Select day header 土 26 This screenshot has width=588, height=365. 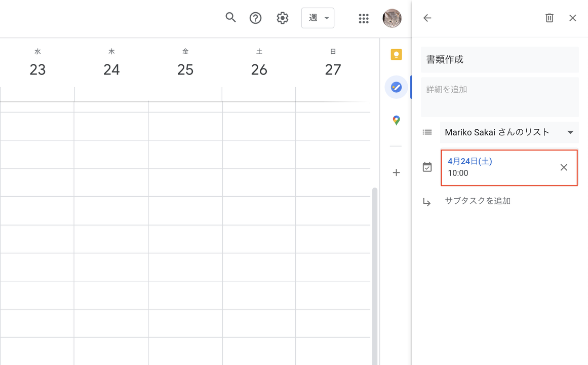pyautogui.click(x=259, y=63)
